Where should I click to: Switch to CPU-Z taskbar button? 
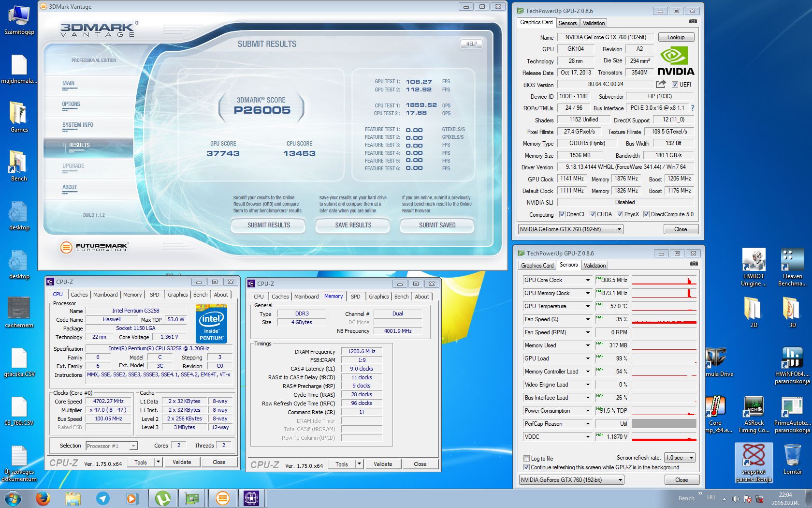click(x=251, y=498)
